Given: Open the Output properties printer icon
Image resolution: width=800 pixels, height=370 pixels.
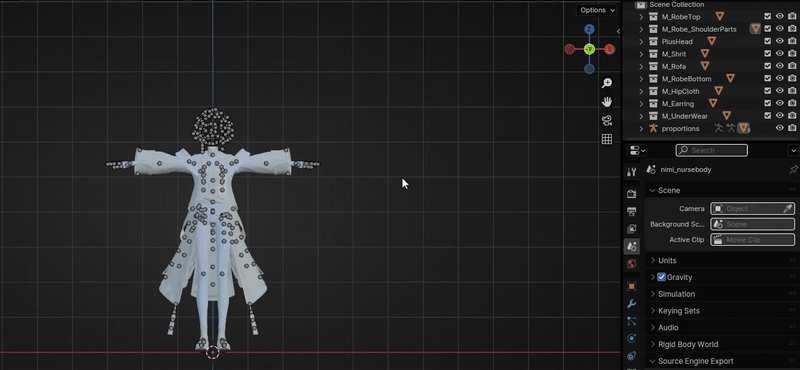Looking at the screenshot, I should point(632,211).
